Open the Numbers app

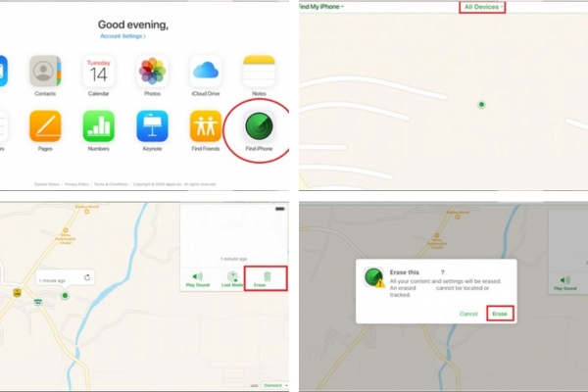click(99, 126)
